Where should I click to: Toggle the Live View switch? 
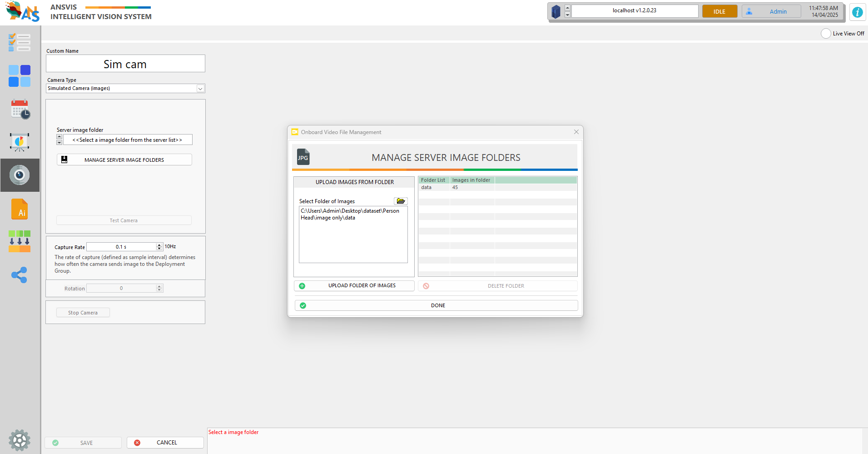(826, 34)
